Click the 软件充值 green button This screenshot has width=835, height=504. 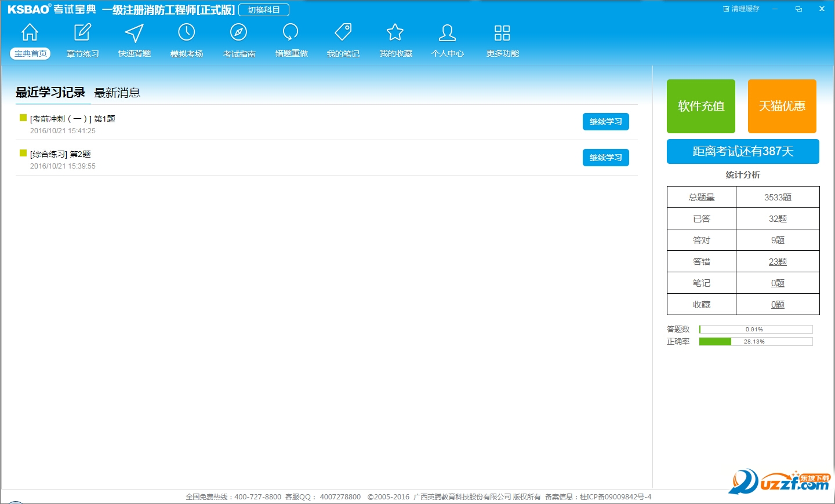[x=701, y=106]
